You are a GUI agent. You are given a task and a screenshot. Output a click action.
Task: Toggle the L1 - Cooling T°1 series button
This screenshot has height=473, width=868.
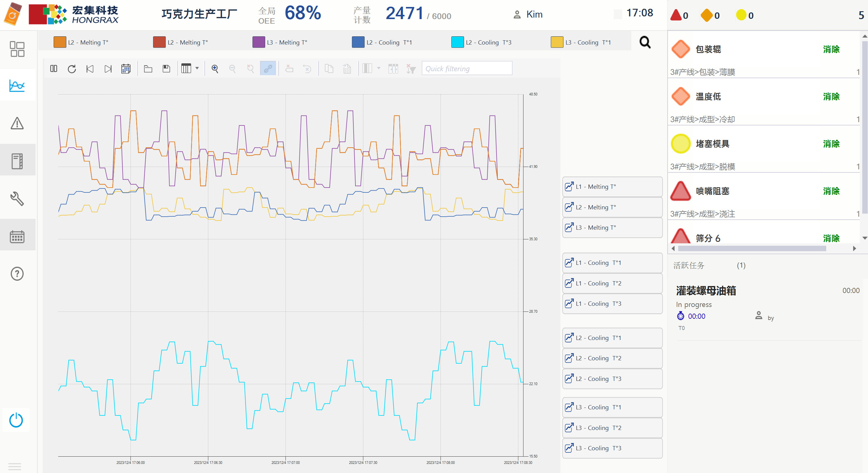tap(612, 263)
